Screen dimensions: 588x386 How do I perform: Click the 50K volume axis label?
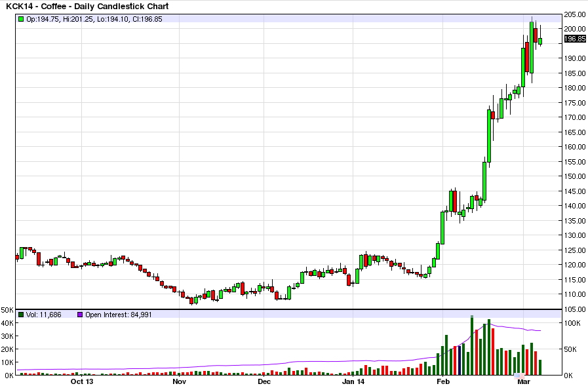click(7, 310)
